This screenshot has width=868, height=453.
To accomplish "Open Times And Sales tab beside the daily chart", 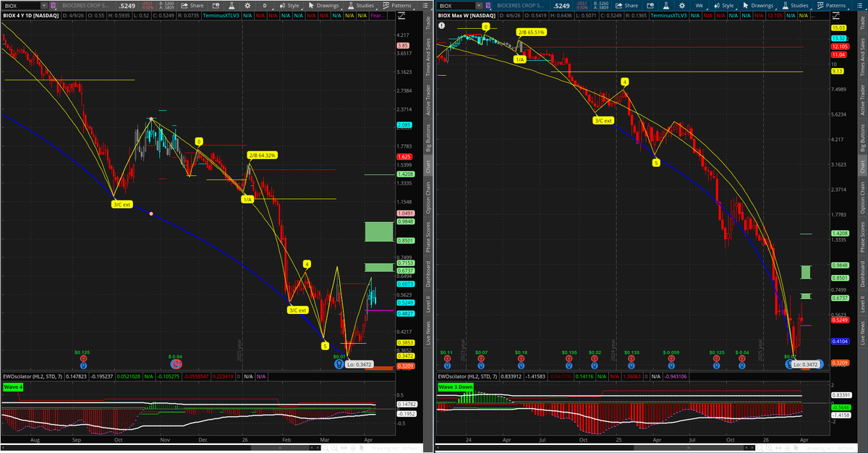I will tap(427, 56).
